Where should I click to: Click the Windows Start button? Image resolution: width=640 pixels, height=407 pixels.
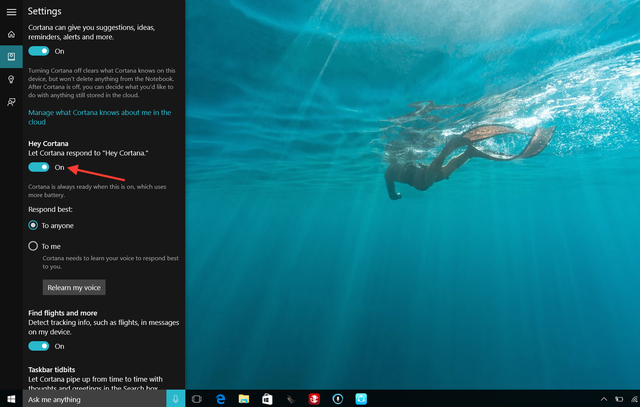click(11, 399)
